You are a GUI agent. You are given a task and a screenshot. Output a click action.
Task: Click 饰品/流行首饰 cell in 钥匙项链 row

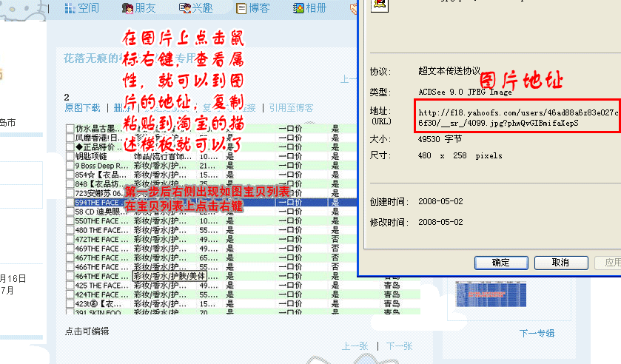click(163, 156)
